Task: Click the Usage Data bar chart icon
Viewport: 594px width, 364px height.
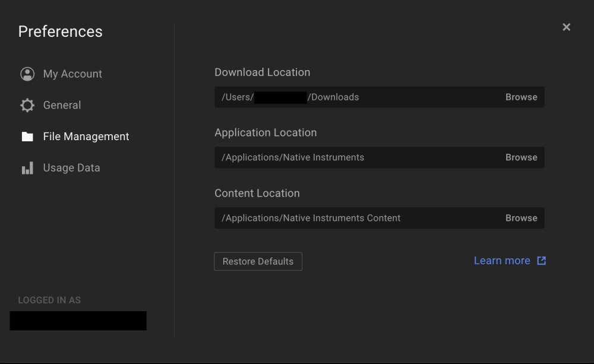Action: tap(27, 168)
